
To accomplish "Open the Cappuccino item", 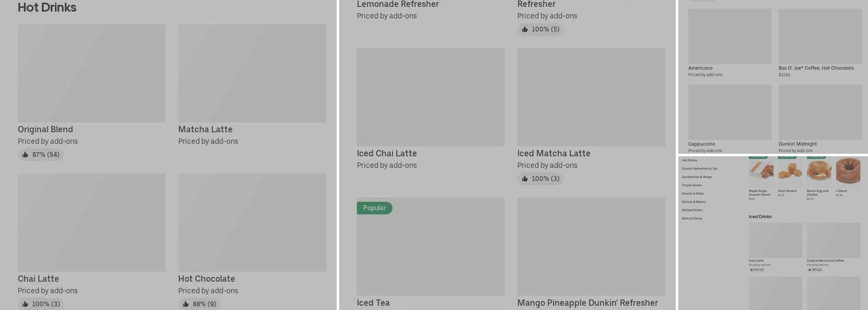I will pyautogui.click(x=730, y=118).
